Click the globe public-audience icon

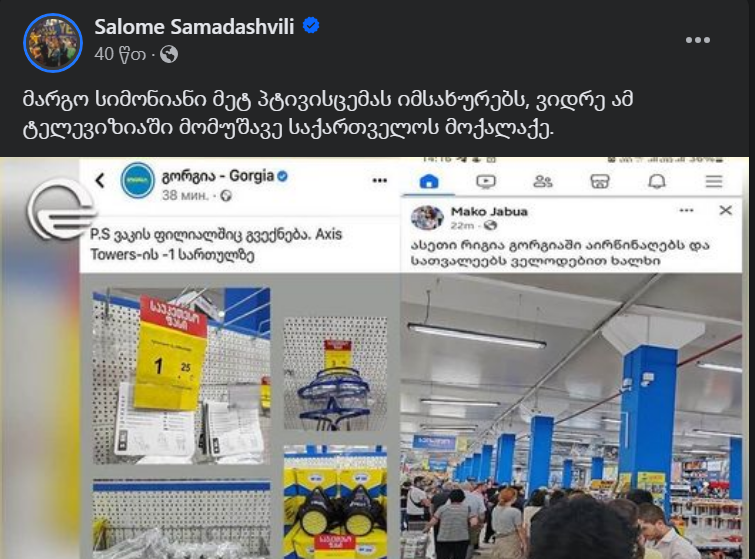coord(169,54)
